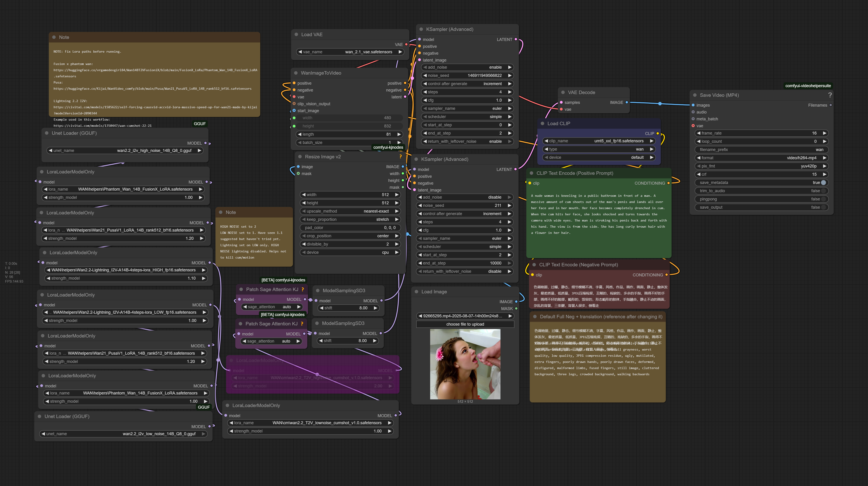This screenshot has width=868, height=486.
Task: Collapse the VAE Decode node using title dot
Action: coord(563,92)
